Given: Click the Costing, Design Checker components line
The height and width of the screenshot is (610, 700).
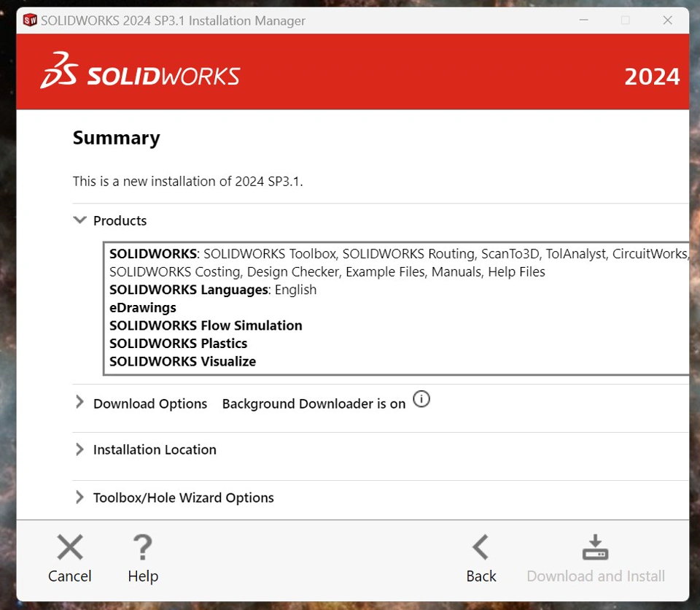Looking at the screenshot, I should [327, 271].
